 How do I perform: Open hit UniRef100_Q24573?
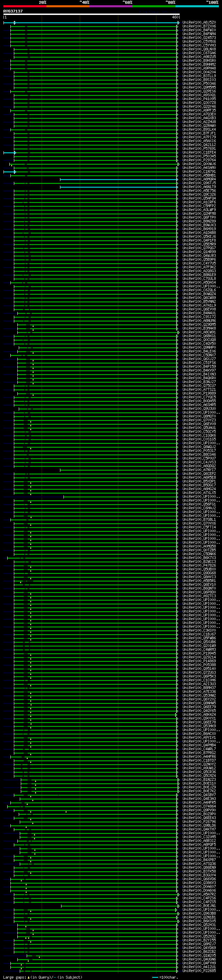tap(199, 38)
